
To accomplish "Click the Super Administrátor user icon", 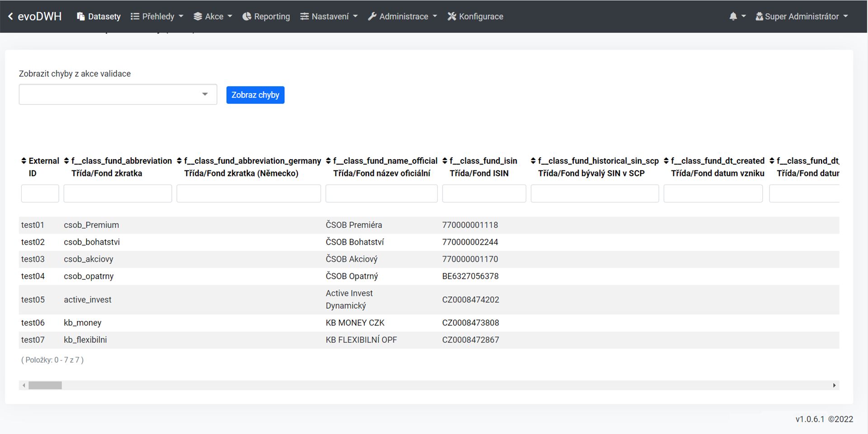I will pyautogui.click(x=759, y=16).
